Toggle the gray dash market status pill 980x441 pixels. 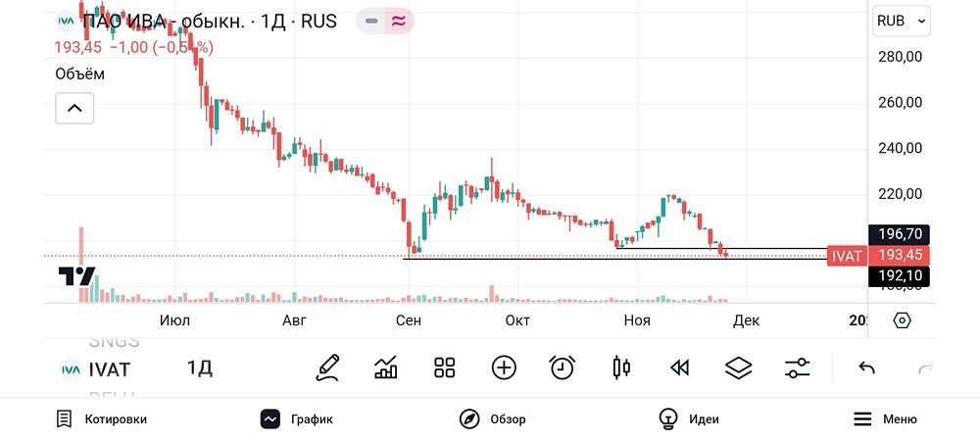[x=370, y=22]
